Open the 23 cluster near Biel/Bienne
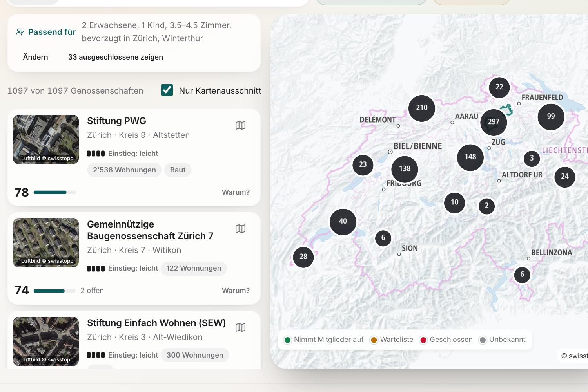 [x=363, y=164]
